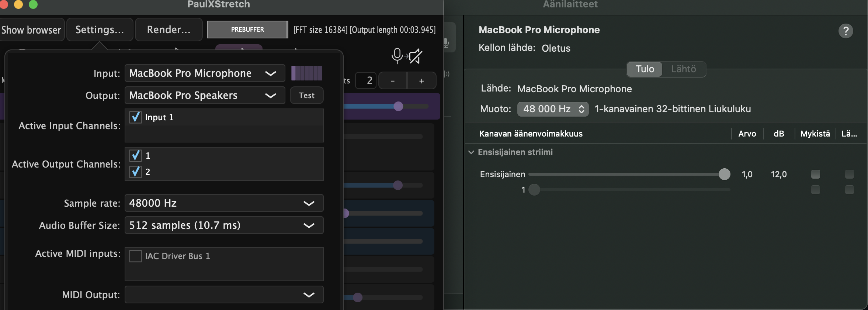Click the 12,0 dB value for Ensisijainen
Image resolution: width=868 pixels, height=310 pixels.
tap(779, 174)
